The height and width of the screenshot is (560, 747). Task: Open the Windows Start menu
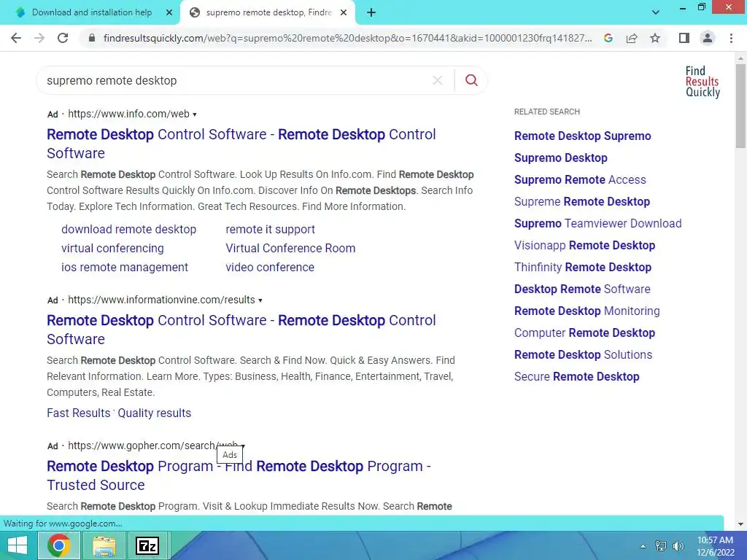(18, 545)
